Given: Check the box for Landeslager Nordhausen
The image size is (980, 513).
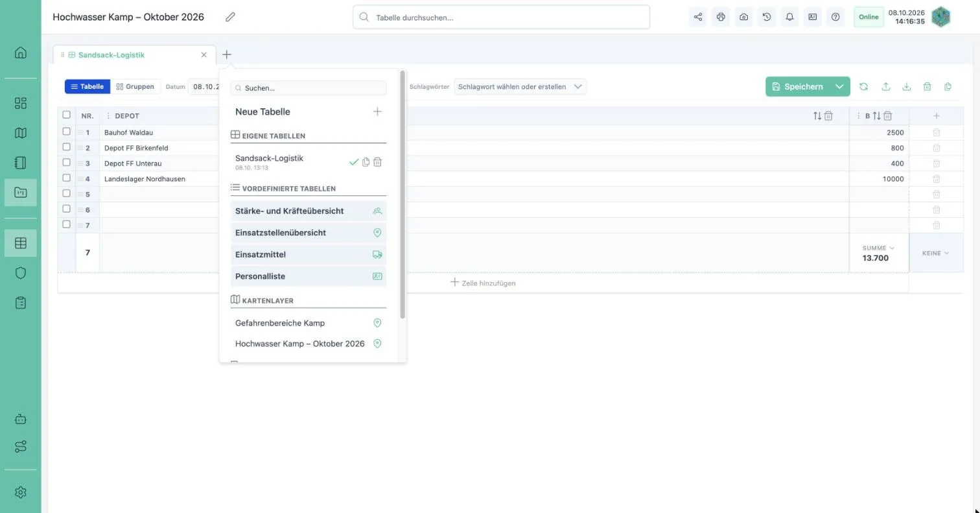Looking at the screenshot, I should coord(66,178).
